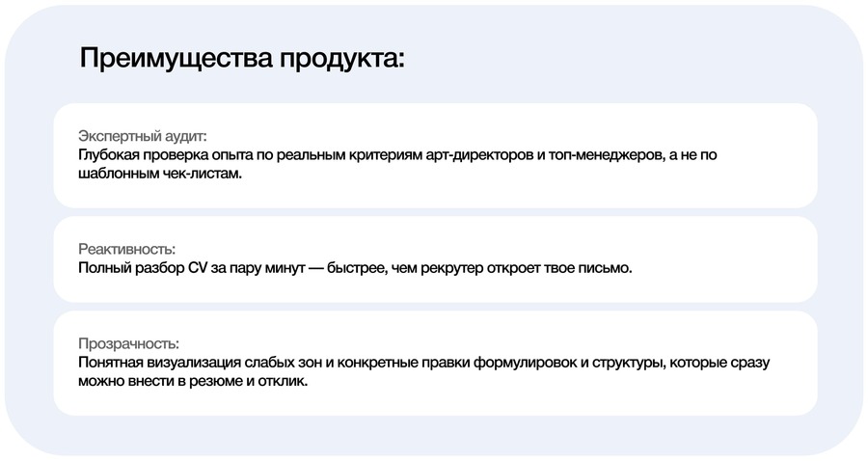Select the "Экспертный аудит:" card label
Image resolution: width=868 pixels, height=461 pixels.
click(143, 136)
